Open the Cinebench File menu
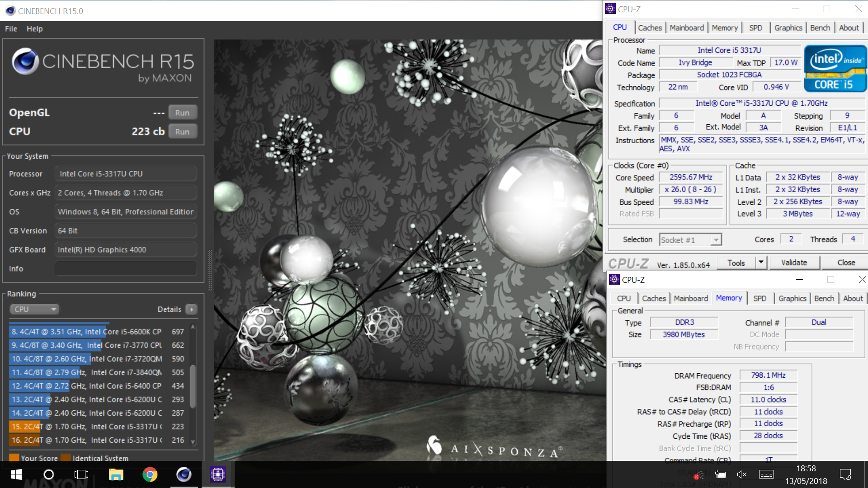Screen dimensions: 868x488 [11, 28]
